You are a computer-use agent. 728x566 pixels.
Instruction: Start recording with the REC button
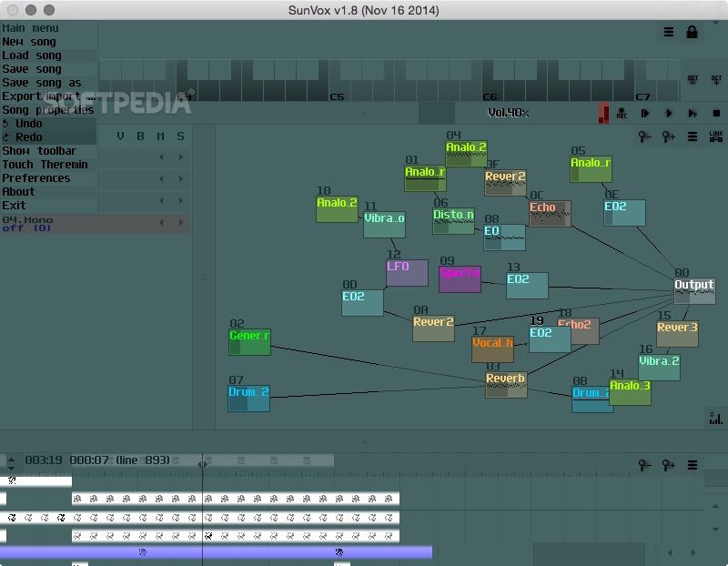pos(622,114)
